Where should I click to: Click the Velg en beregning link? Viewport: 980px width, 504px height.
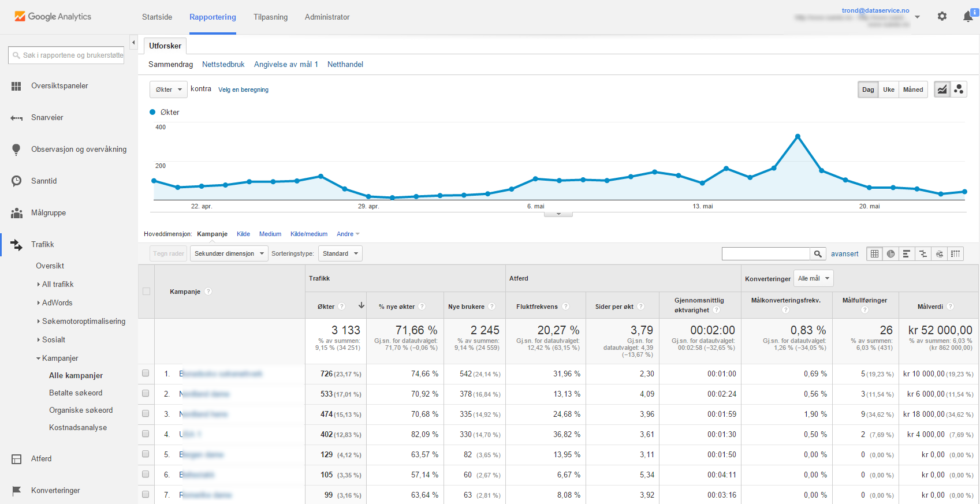[243, 90]
